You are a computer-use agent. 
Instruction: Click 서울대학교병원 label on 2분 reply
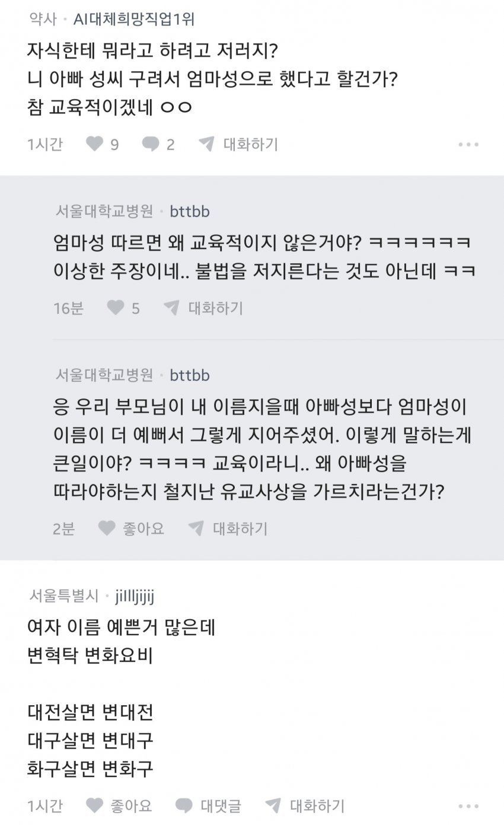point(104,375)
